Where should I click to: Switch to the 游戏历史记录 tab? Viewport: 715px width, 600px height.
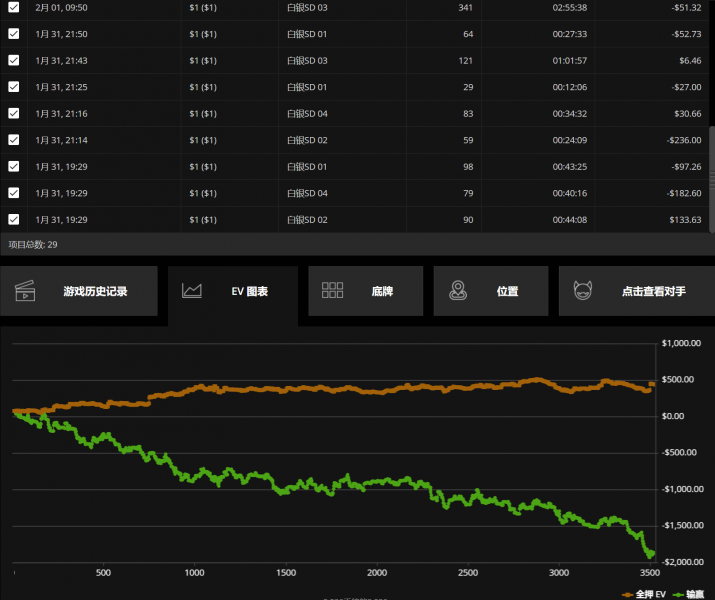tap(95, 292)
